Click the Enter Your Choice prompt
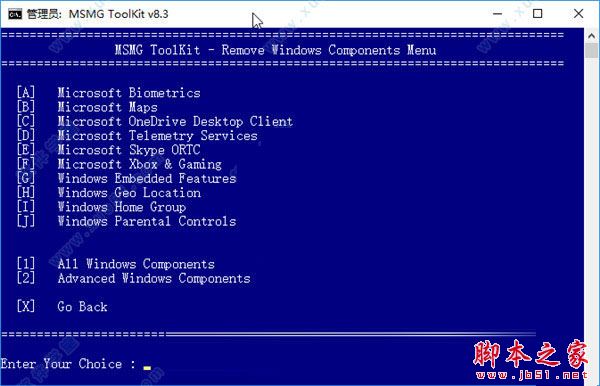600x386 pixels. pos(68,364)
